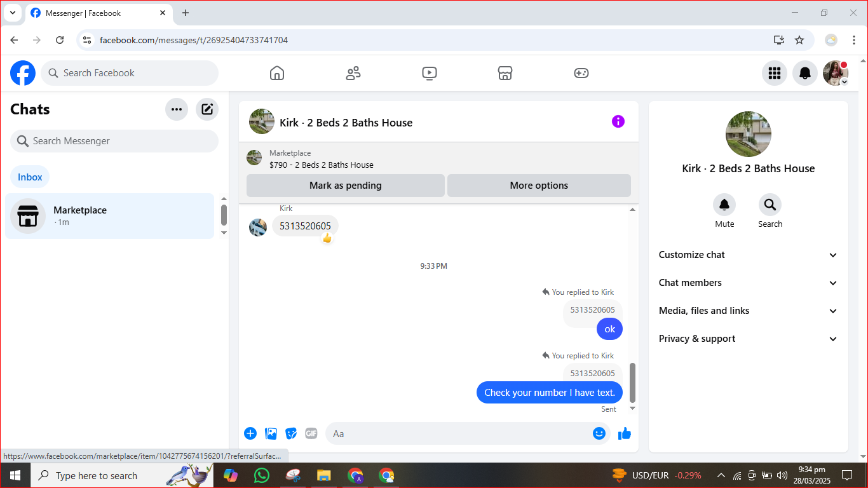Screen dimensions: 868x488
Task: Open the emoji picker in message box
Action: click(599, 433)
